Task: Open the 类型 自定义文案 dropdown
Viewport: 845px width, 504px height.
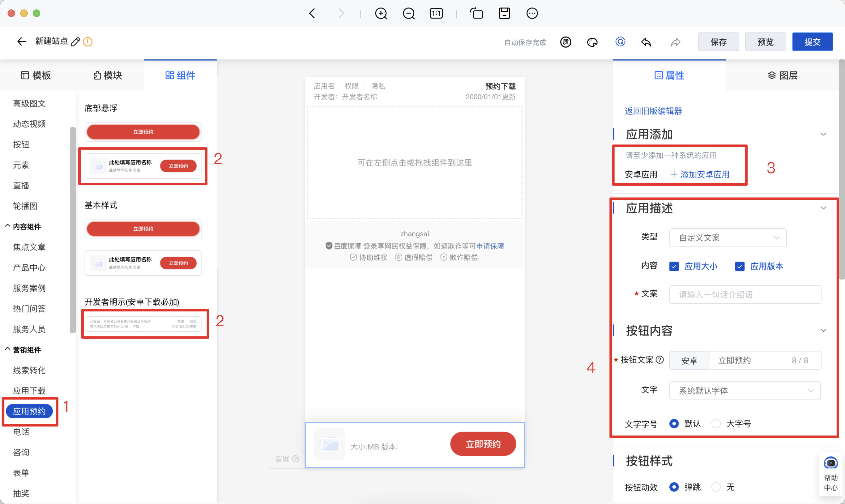Action: (x=728, y=238)
